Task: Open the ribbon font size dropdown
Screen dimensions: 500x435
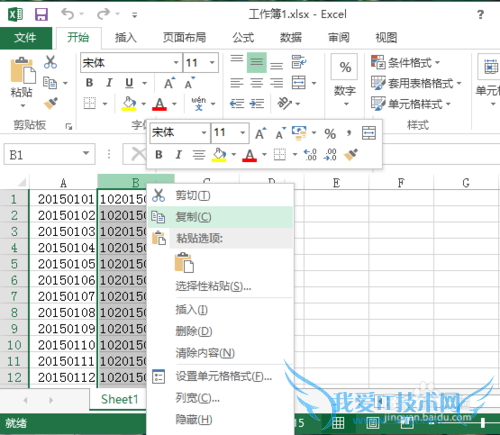Action: (x=212, y=63)
